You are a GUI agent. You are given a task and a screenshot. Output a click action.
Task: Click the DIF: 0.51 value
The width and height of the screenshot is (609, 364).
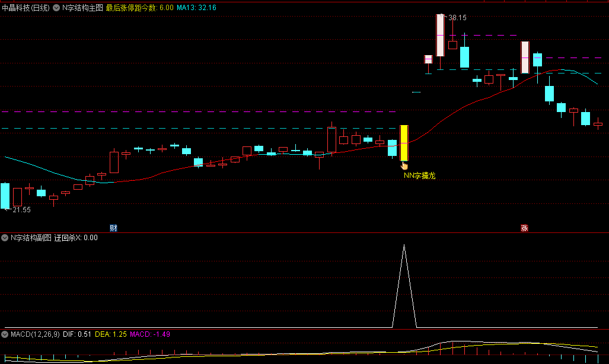click(77, 334)
